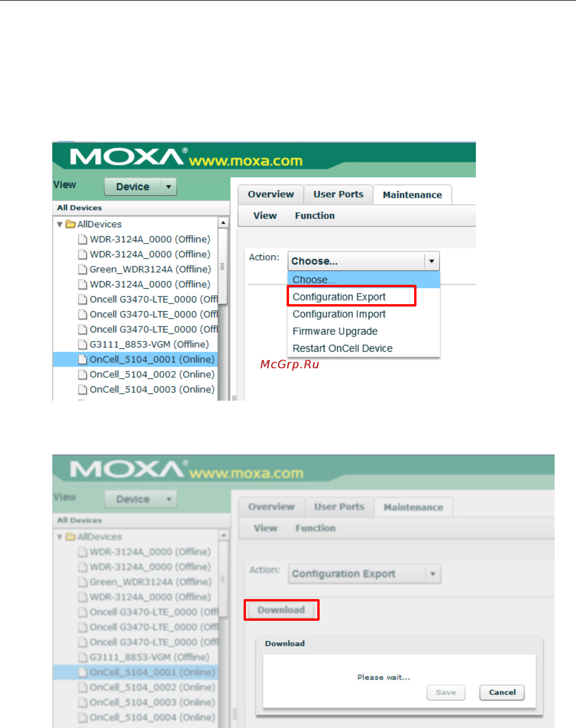Open the dimmed Configuration Export combo box
This screenshot has width=576, height=728.
[x=364, y=574]
